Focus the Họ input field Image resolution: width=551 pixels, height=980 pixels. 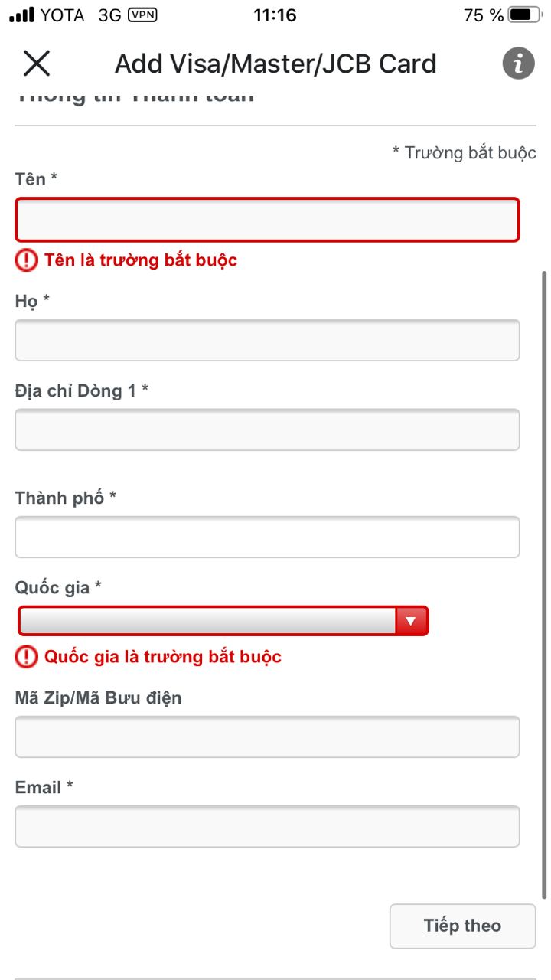tap(267, 340)
